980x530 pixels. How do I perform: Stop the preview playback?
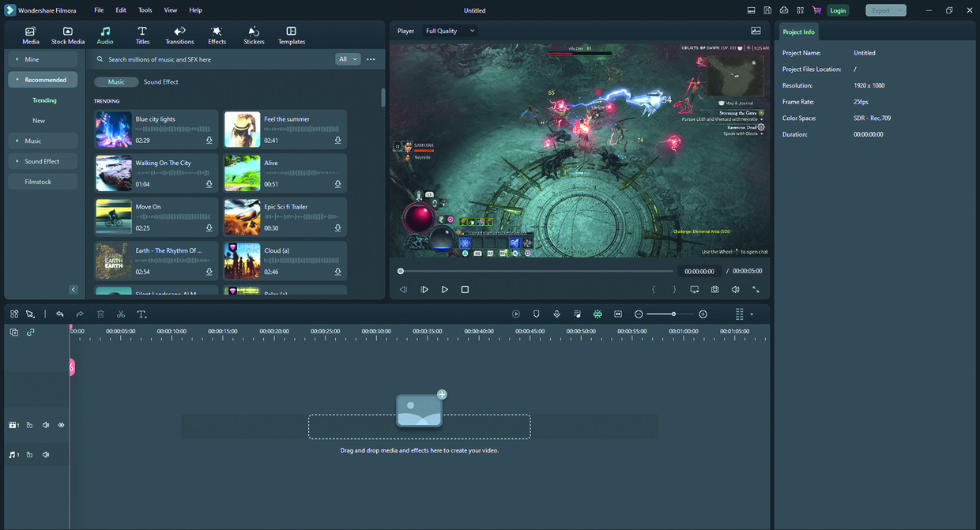tap(465, 290)
